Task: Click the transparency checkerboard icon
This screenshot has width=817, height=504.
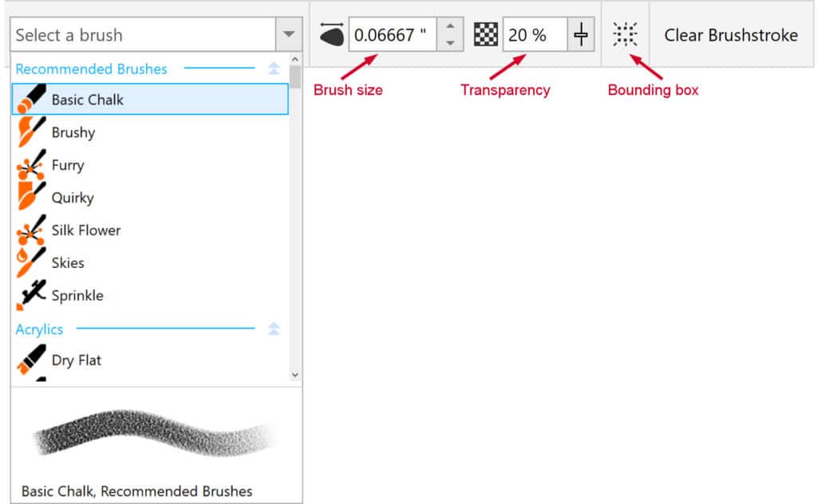Action: [486, 34]
